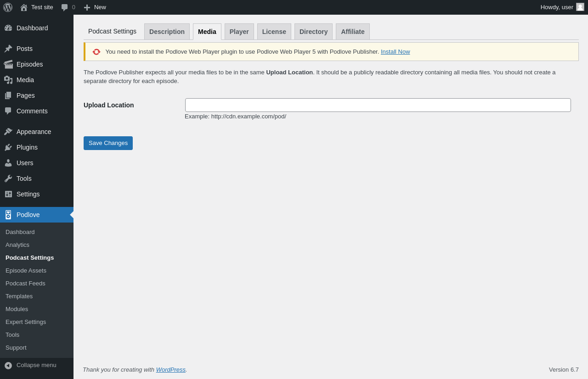Click the Dashboard gauge icon
588x379 pixels.
click(8, 28)
